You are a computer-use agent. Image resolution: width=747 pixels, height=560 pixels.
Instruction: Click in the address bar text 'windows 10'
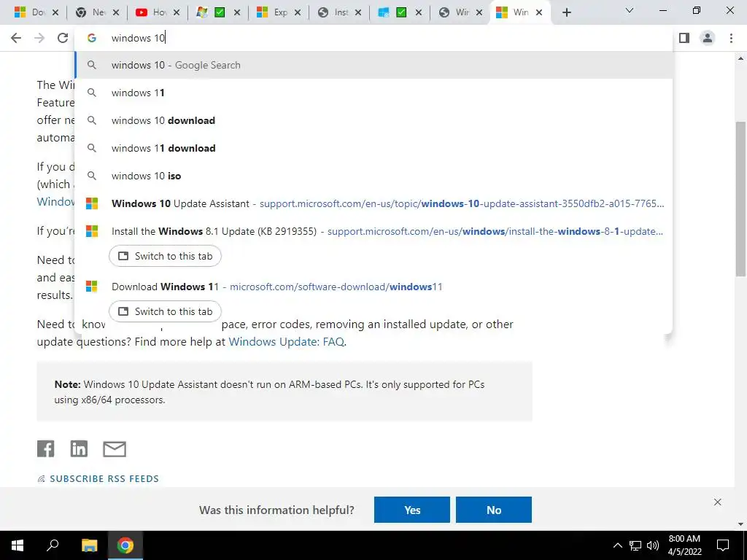tap(138, 38)
